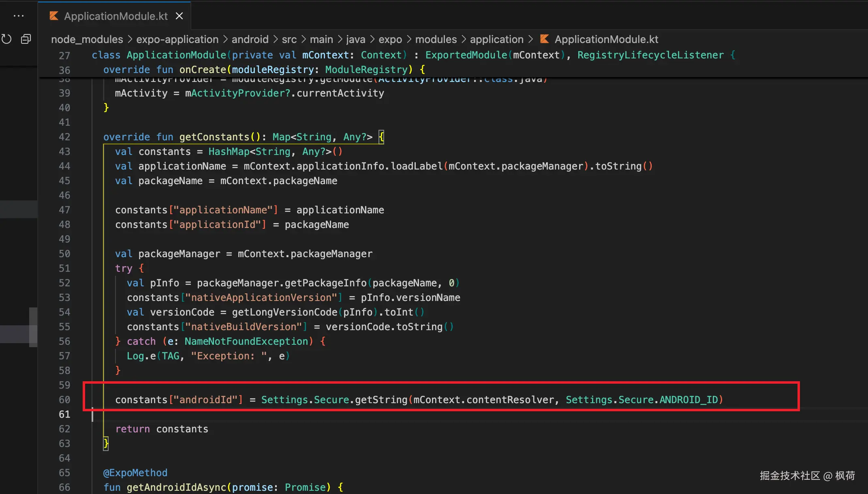Select line number 60 in gutter
This screenshot has width=868, height=494.
(64, 400)
